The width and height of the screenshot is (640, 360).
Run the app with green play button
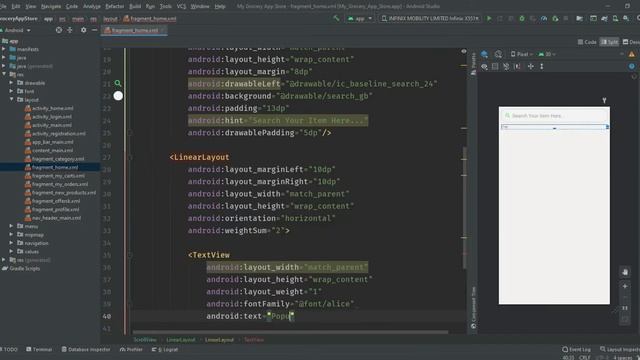[x=489, y=18]
